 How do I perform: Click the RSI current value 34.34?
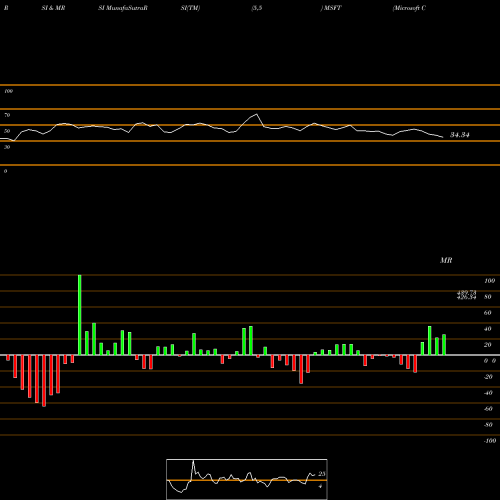[x=460, y=135]
